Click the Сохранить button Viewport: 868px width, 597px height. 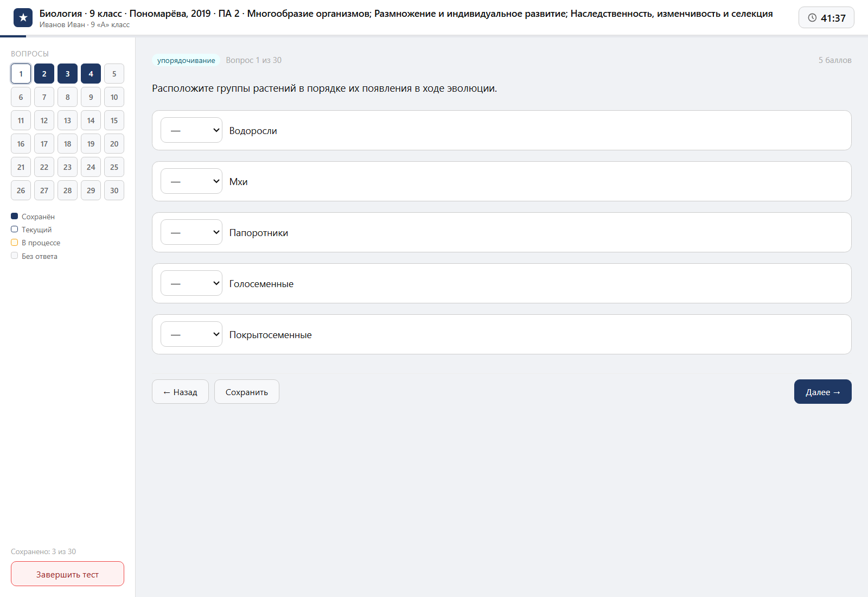pyautogui.click(x=247, y=392)
